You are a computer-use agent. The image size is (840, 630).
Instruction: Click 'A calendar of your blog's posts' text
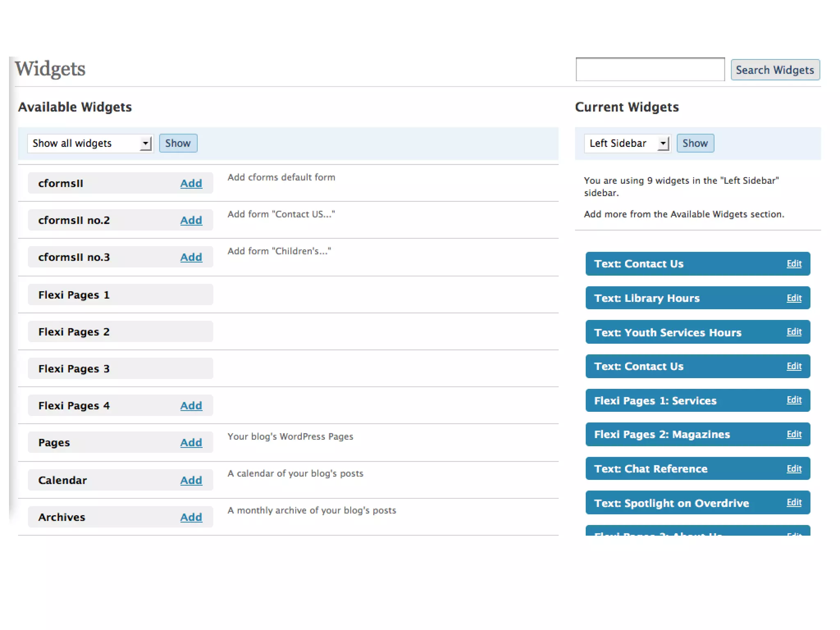tap(295, 473)
